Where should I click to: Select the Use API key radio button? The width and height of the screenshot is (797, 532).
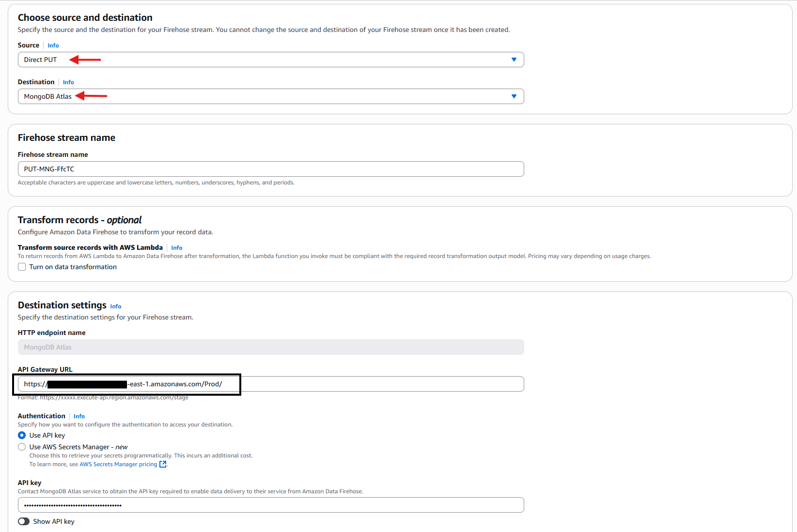(x=21, y=435)
